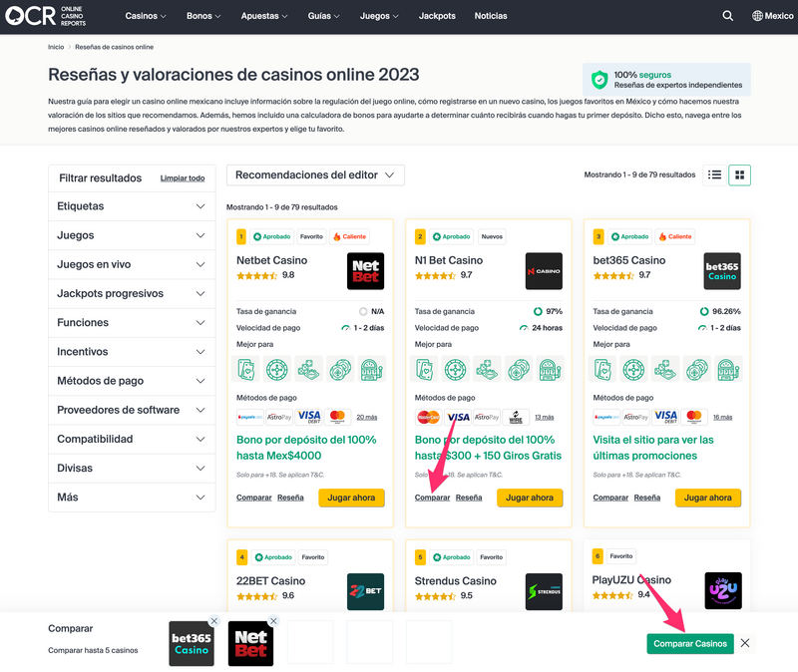
Task: Expand the Divisas filter
Action: coord(132,468)
